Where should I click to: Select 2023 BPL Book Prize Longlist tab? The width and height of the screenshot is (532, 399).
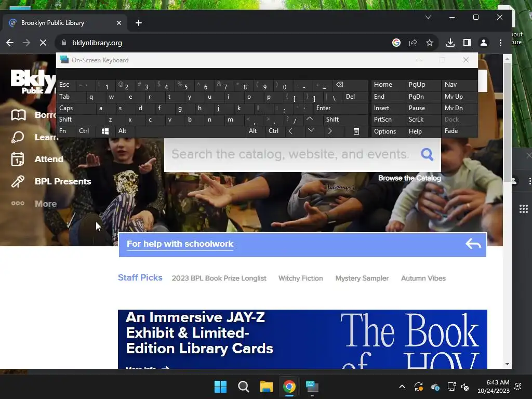pos(219,278)
